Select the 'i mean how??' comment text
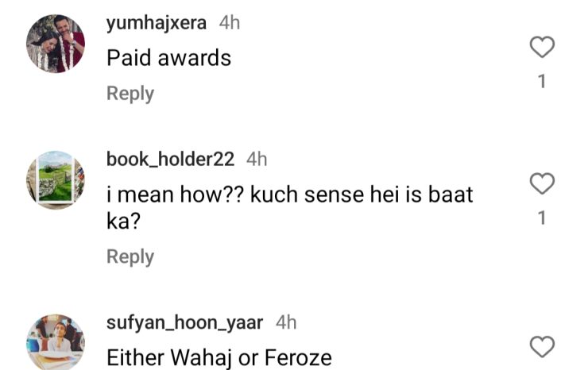 point(290,207)
